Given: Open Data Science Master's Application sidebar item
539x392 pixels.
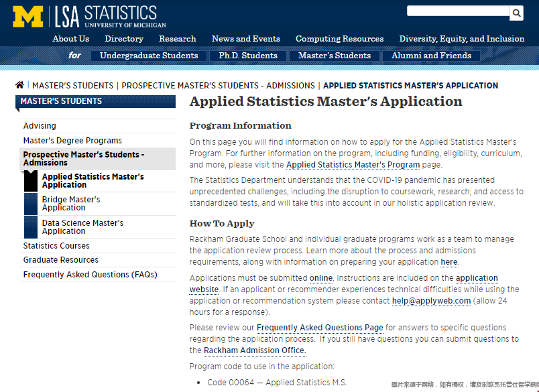Looking at the screenshot, I should click(82, 227).
